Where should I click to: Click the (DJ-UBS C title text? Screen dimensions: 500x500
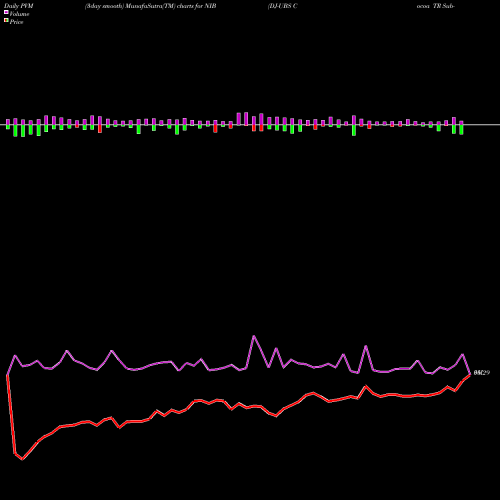[282, 6]
